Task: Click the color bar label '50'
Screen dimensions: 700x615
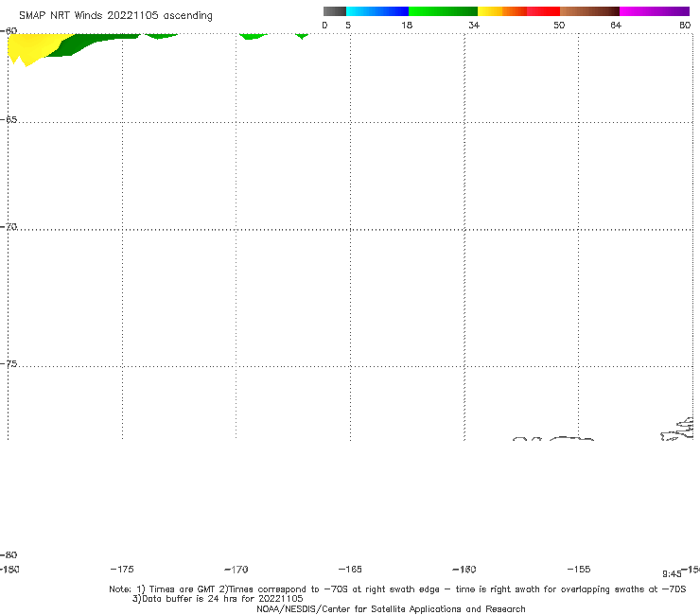Action: (559, 25)
